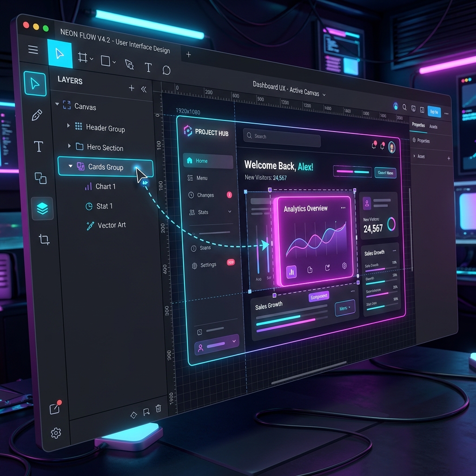Click the trash icon below layers panel
This screenshot has height=476, width=476.
point(158,408)
